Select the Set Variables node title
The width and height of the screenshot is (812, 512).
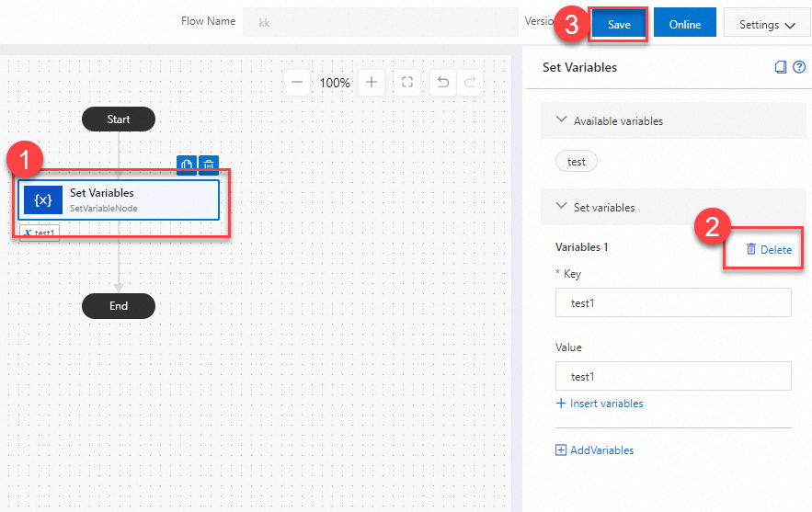pos(102,193)
